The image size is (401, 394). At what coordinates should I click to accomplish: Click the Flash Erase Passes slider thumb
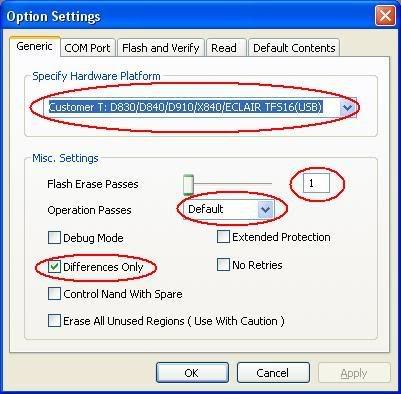tap(188, 184)
